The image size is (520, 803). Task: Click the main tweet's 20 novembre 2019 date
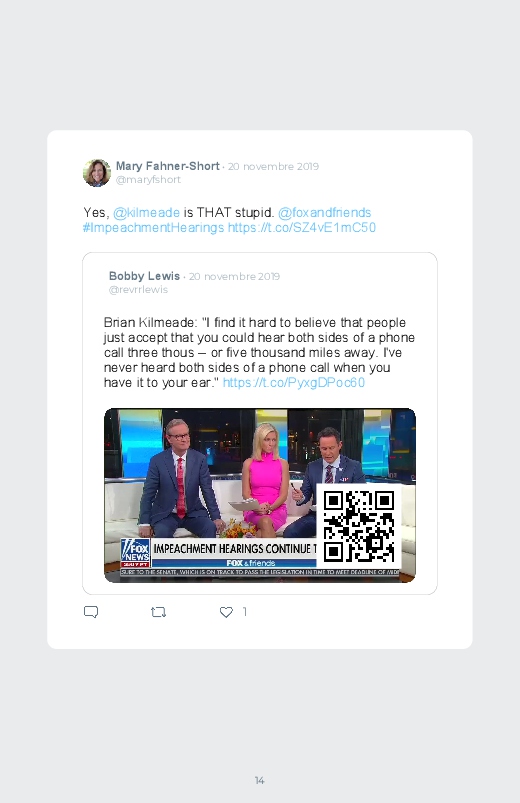(273, 166)
